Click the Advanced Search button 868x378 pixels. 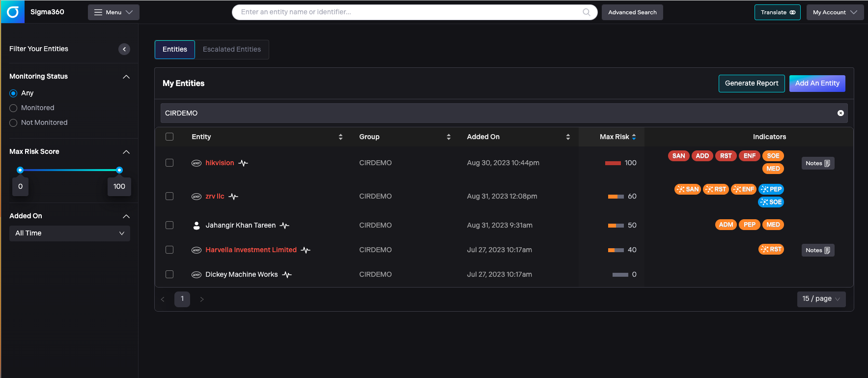coord(632,12)
